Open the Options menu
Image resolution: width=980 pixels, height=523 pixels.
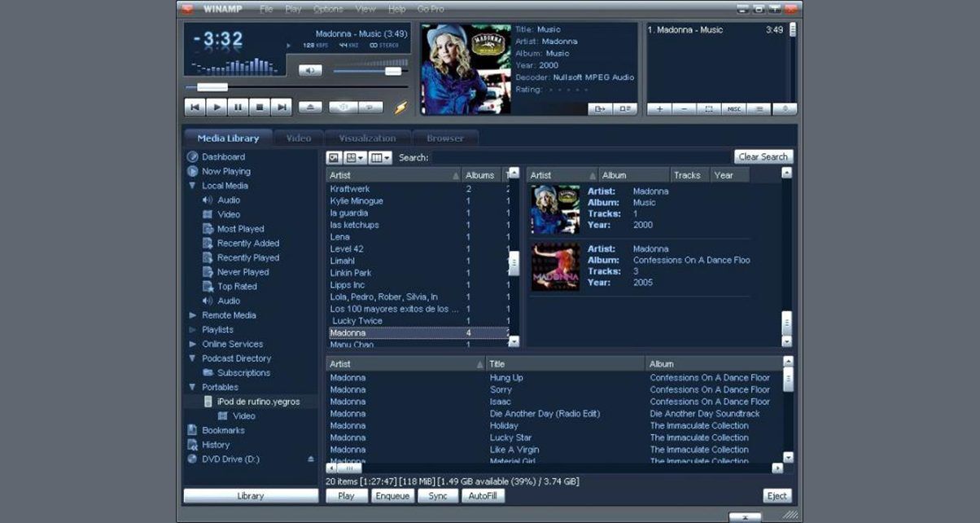point(328,9)
